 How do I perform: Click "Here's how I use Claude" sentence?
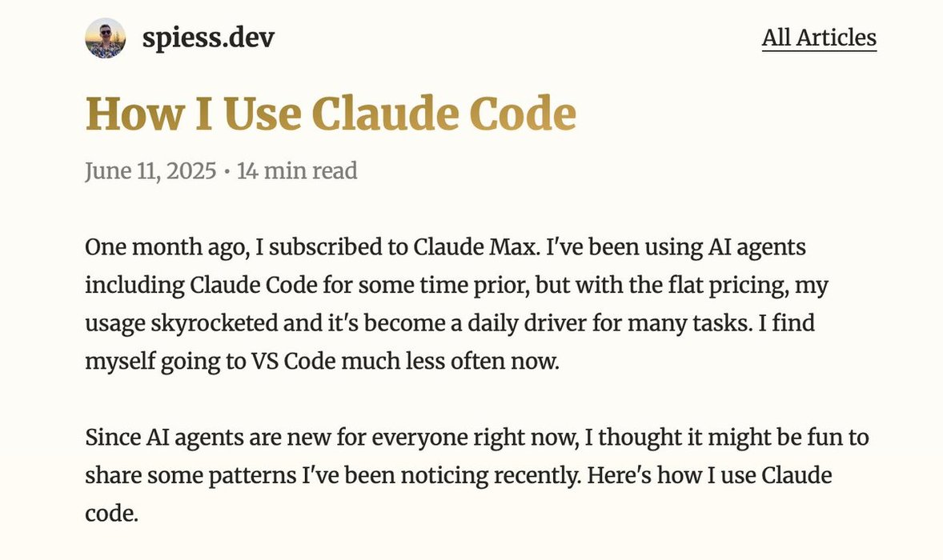709,475
